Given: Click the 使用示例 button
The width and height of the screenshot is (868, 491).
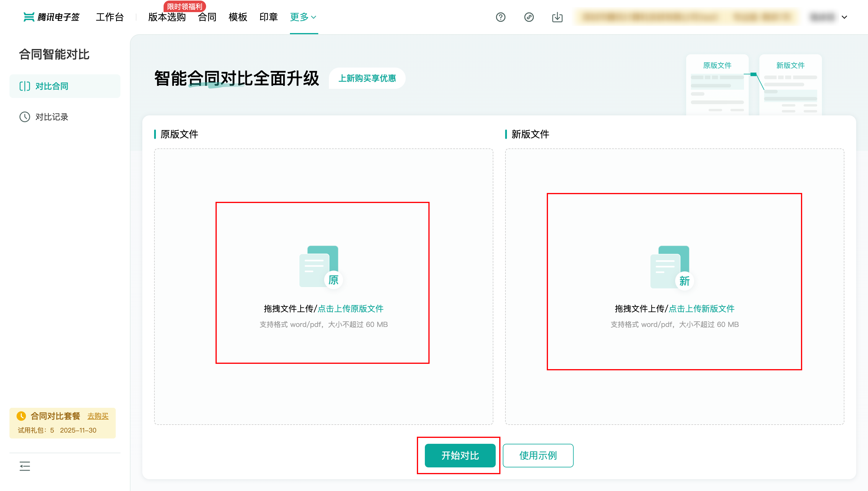Looking at the screenshot, I should point(538,456).
